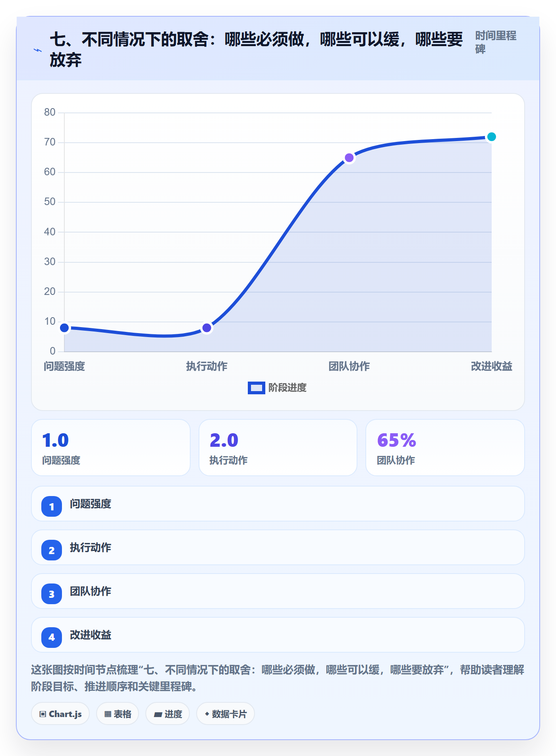556x756 pixels.
Task: Select the cyan 改进收益 data point
Action: click(x=491, y=137)
